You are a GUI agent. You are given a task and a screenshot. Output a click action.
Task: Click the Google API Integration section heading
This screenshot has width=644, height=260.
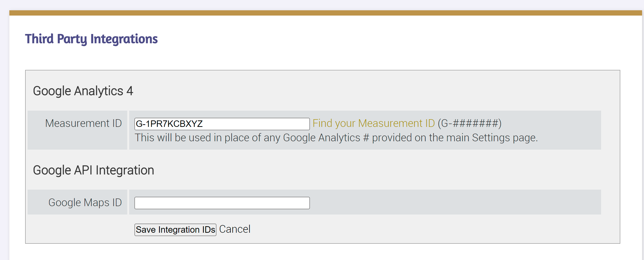(94, 170)
